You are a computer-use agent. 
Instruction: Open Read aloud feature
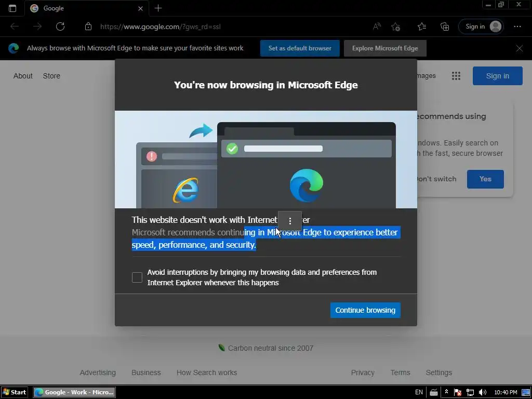coord(377,26)
